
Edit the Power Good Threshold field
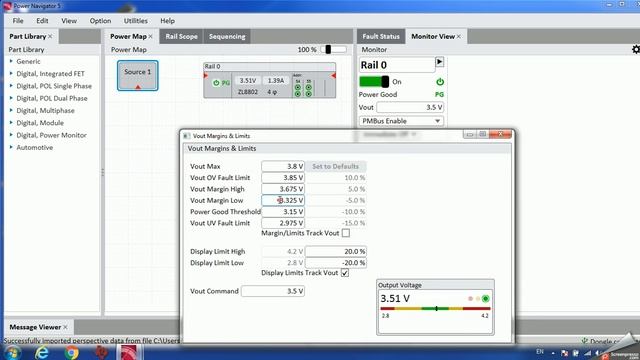coord(283,212)
